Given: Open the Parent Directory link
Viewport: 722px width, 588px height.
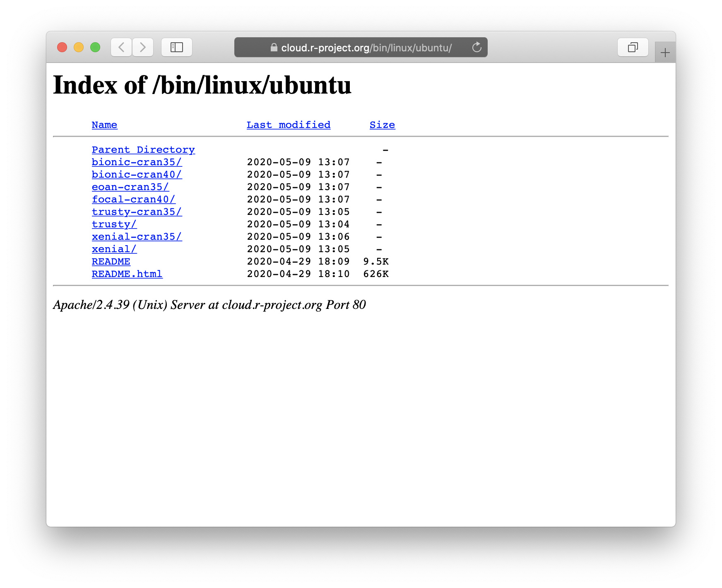Looking at the screenshot, I should 143,149.
